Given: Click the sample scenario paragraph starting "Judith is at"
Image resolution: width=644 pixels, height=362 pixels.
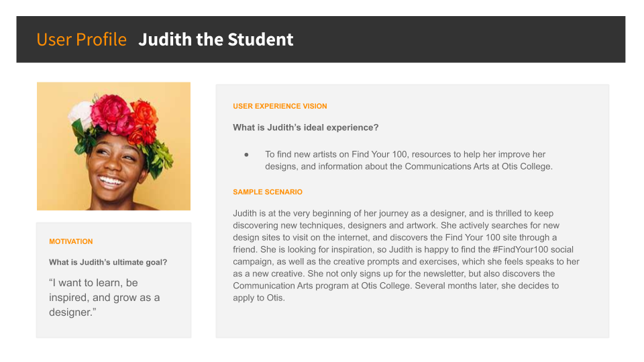Looking at the screenshot, I should tap(402, 255).
